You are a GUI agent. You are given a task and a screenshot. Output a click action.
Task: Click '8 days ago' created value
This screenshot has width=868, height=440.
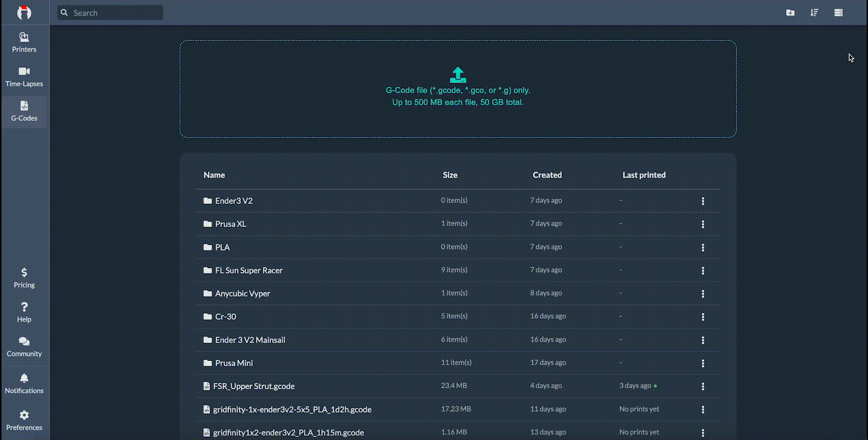(x=546, y=293)
